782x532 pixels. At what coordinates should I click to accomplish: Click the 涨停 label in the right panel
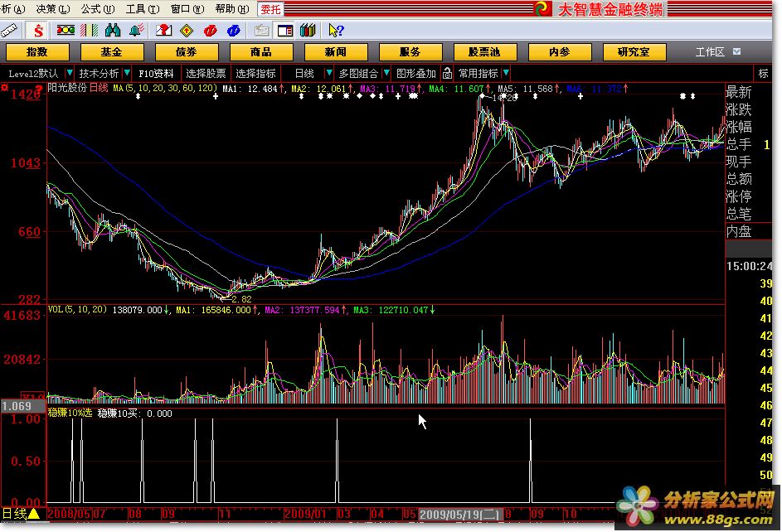pos(739,196)
